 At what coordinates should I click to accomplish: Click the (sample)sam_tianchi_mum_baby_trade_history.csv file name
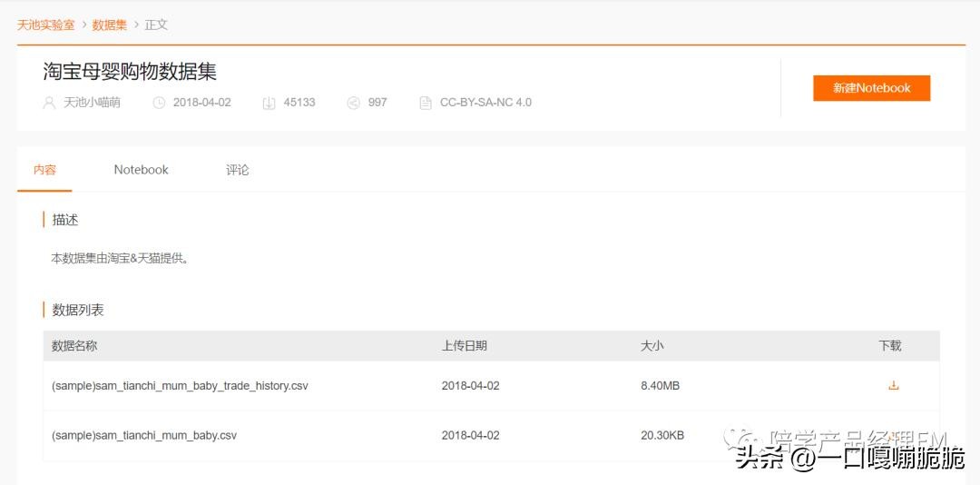(180, 386)
